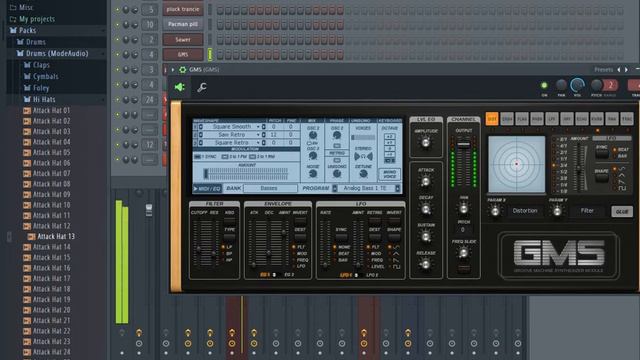Click the Unisono phase knob
Image resolution: width=640 pixels, height=360 pixels.
pos(337,174)
